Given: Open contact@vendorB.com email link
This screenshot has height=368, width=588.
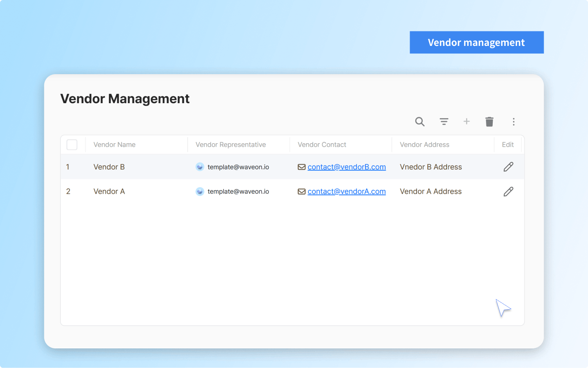Looking at the screenshot, I should point(347,167).
